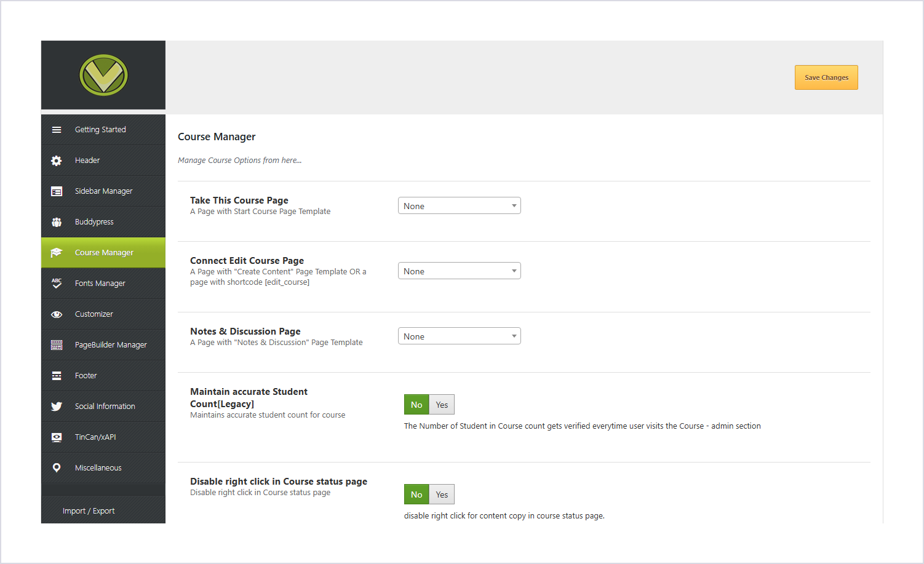Select the Buddypress menu label
Screen dimensions: 924x564
click(x=94, y=222)
